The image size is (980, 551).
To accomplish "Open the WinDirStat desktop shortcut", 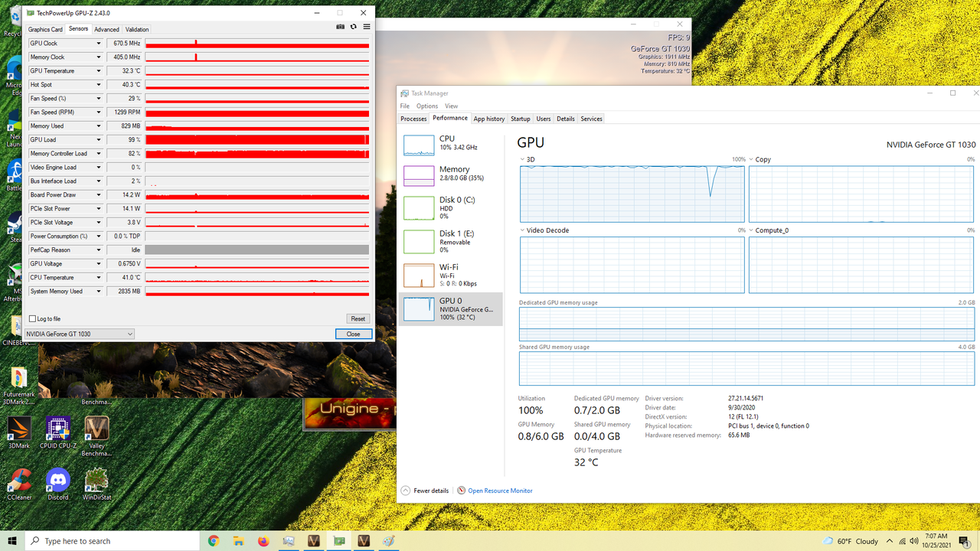I will click(96, 484).
